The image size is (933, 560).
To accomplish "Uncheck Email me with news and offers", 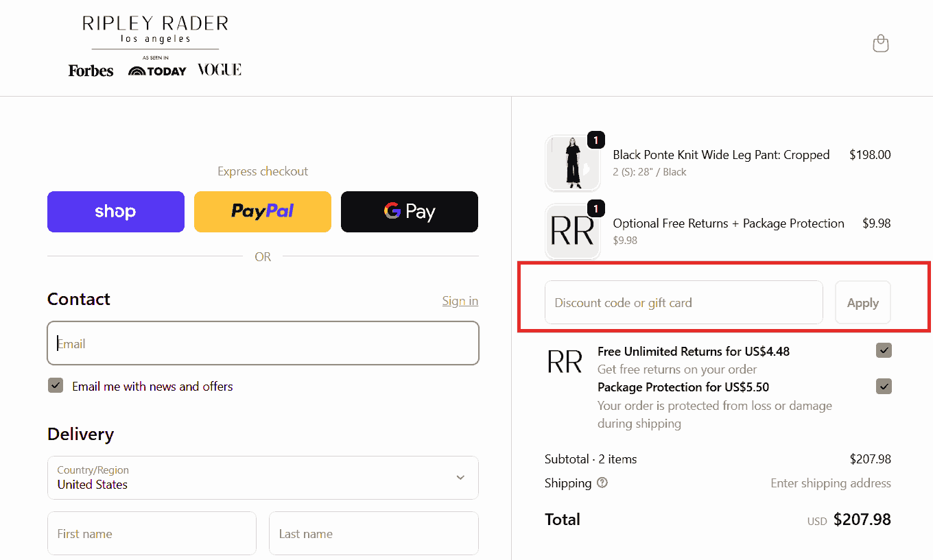I will [x=56, y=386].
